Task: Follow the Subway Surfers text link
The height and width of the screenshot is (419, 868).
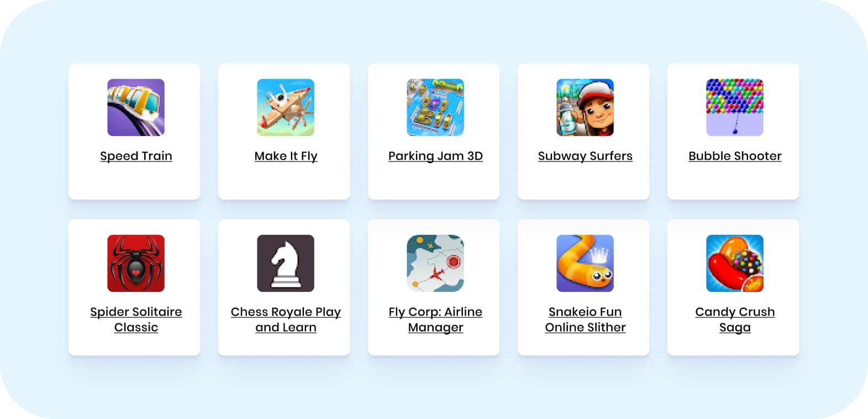Action: (x=585, y=156)
